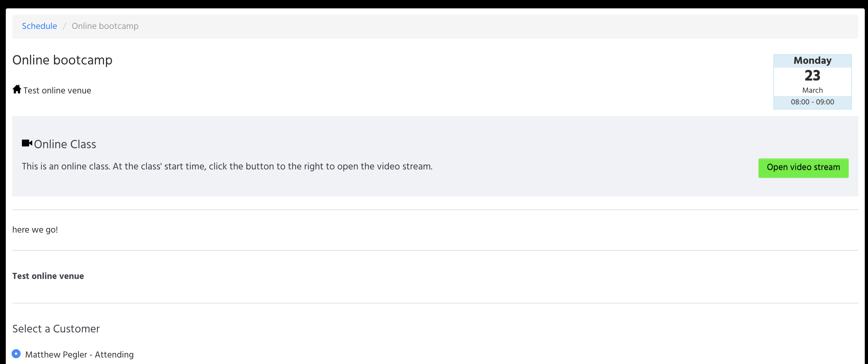
Task: Click the breadcrumb slash separator
Action: tap(64, 26)
